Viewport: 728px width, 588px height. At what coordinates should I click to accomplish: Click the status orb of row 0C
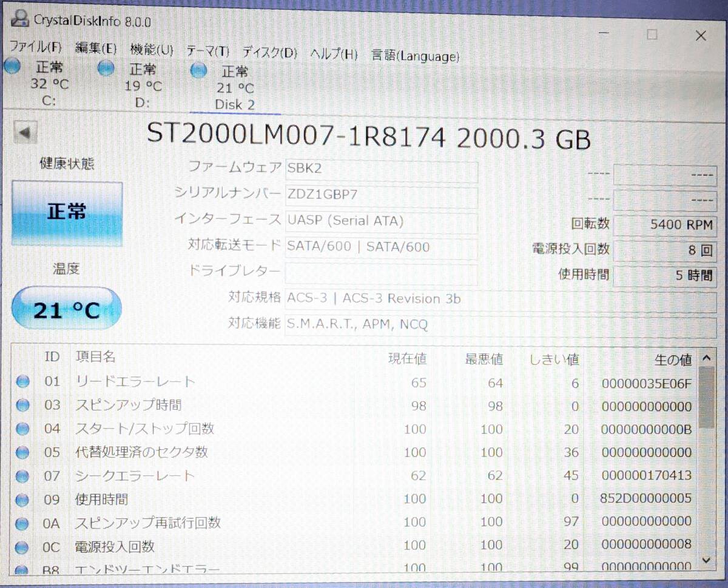pyautogui.click(x=22, y=548)
